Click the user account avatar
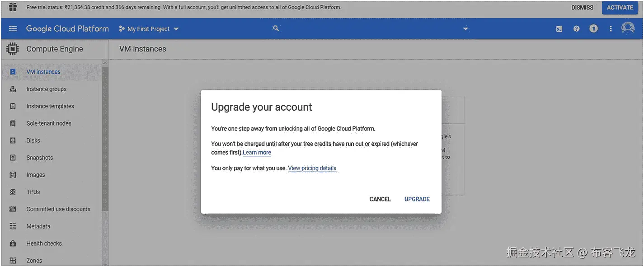The image size is (644, 267). point(628,28)
